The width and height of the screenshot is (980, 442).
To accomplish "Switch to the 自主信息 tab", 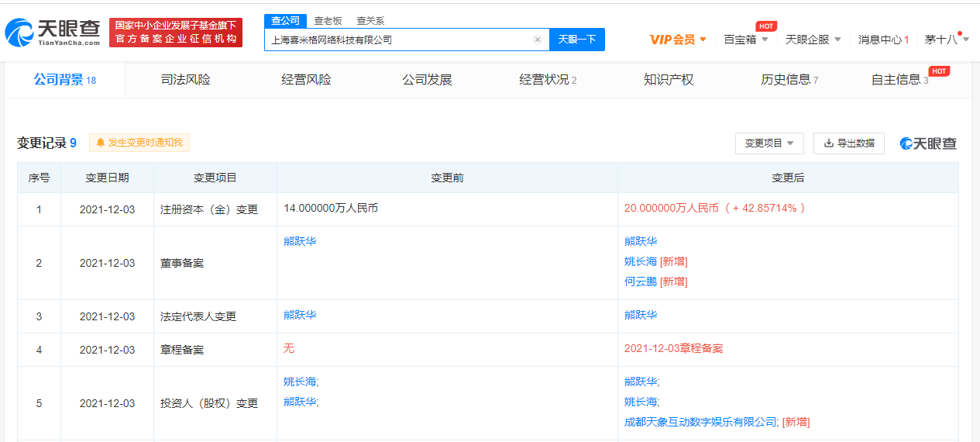I will pos(900,80).
